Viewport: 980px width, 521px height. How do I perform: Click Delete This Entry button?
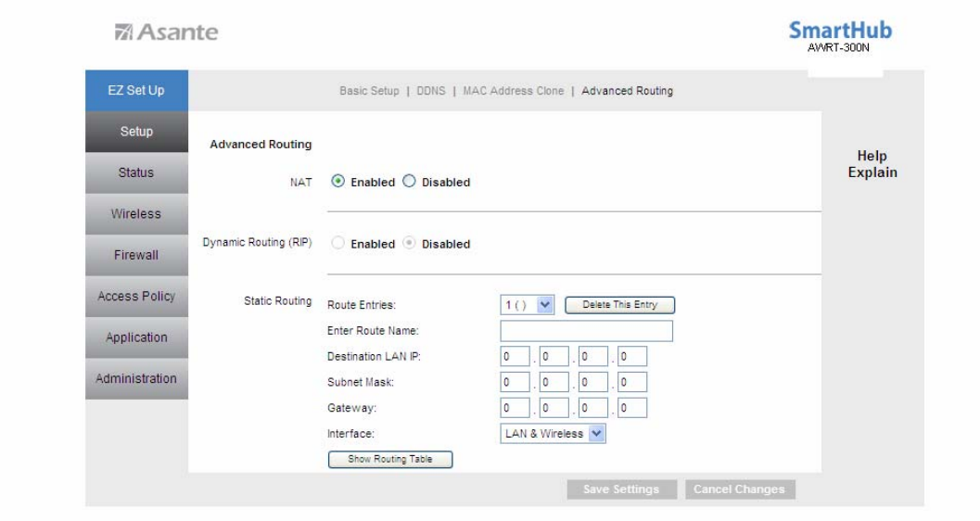pyautogui.click(x=620, y=305)
